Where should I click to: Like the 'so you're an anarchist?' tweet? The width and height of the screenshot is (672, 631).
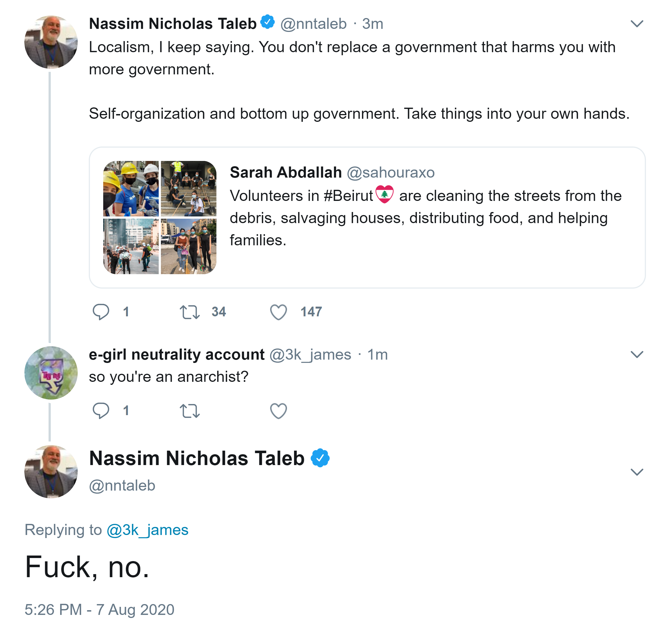click(x=278, y=411)
